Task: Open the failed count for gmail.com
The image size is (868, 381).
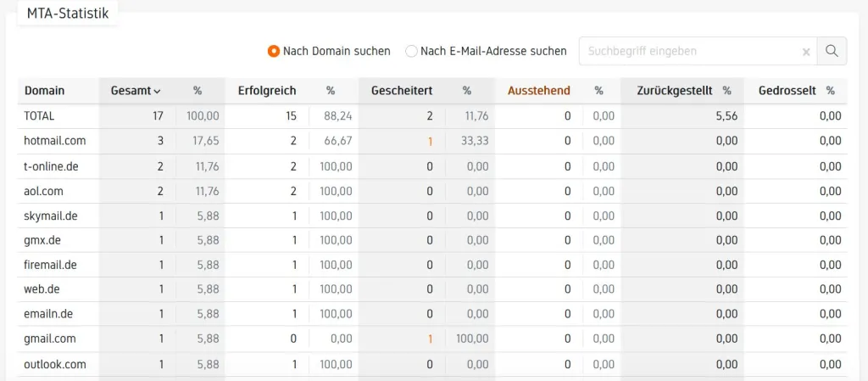Action: [x=430, y=339]
